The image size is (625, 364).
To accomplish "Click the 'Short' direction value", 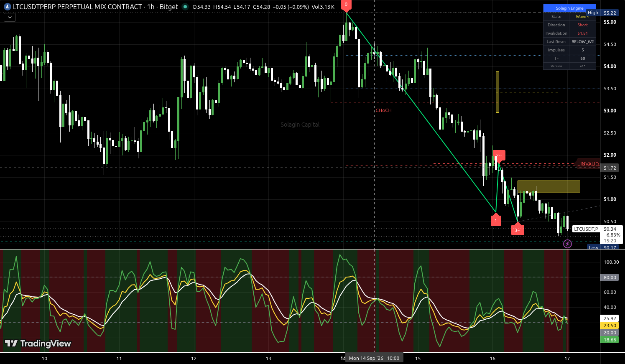I will [582, 25].
